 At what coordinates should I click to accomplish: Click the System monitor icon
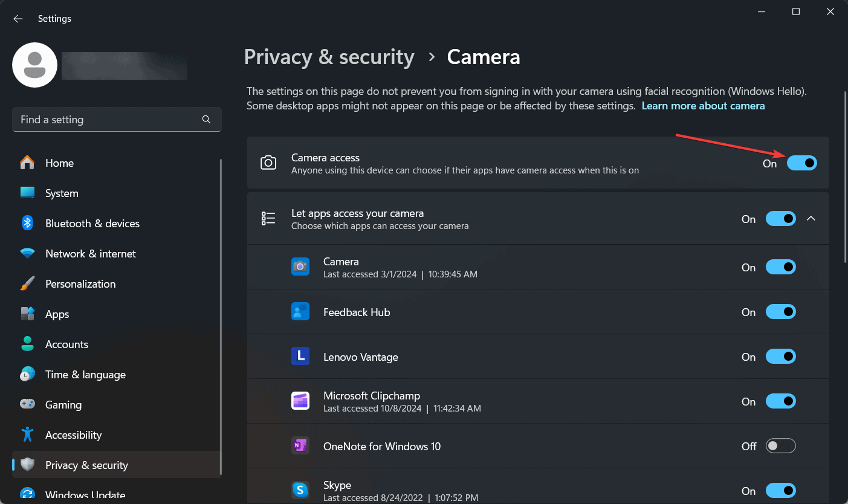27,193
